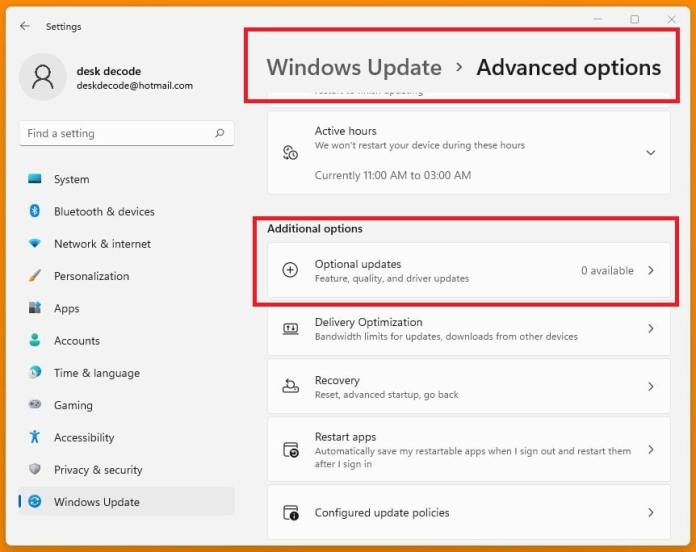Click the Apps icon in sidebar
The image size is (696, 552).
35,308
